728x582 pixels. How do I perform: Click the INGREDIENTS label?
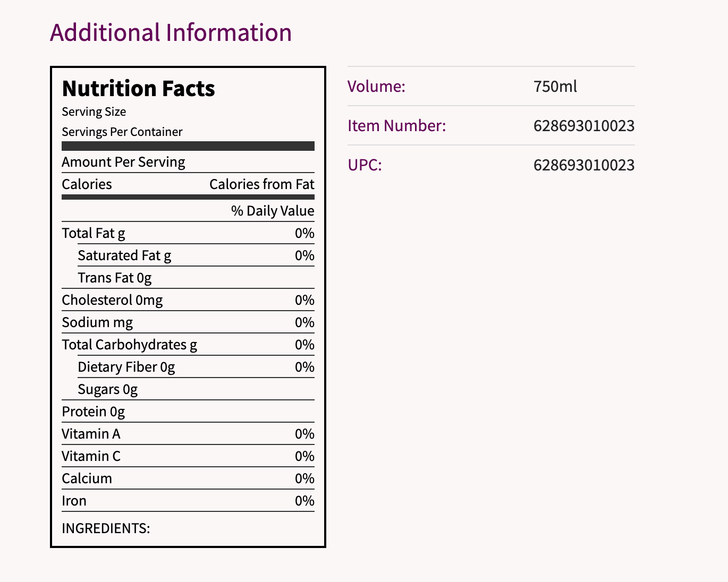[x=106, y=528]
